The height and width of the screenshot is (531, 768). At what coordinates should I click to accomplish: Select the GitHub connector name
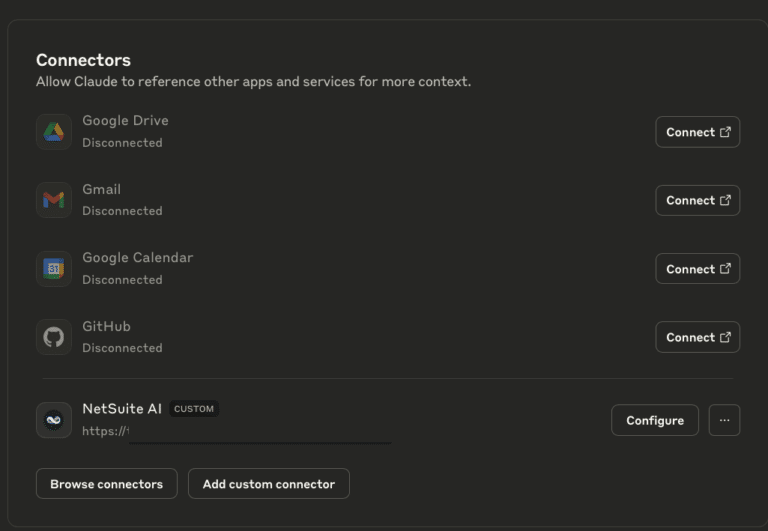(x=106, y=326)
